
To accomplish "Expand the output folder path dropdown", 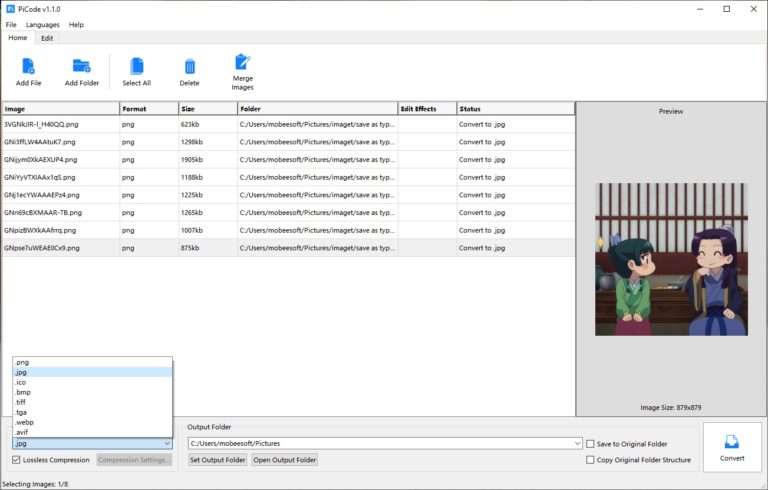I will pyautogui.click(x=577, y=443).
